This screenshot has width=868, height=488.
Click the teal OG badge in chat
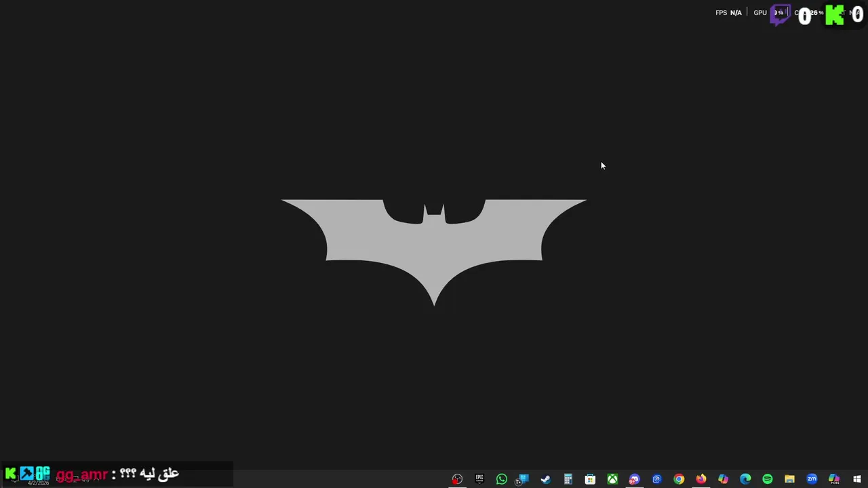pyautogui.click(x=43, y=473)
